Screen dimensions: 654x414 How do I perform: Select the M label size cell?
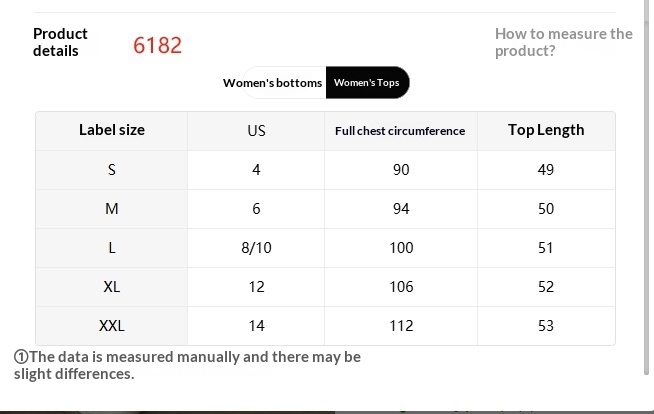pos(111,209)
